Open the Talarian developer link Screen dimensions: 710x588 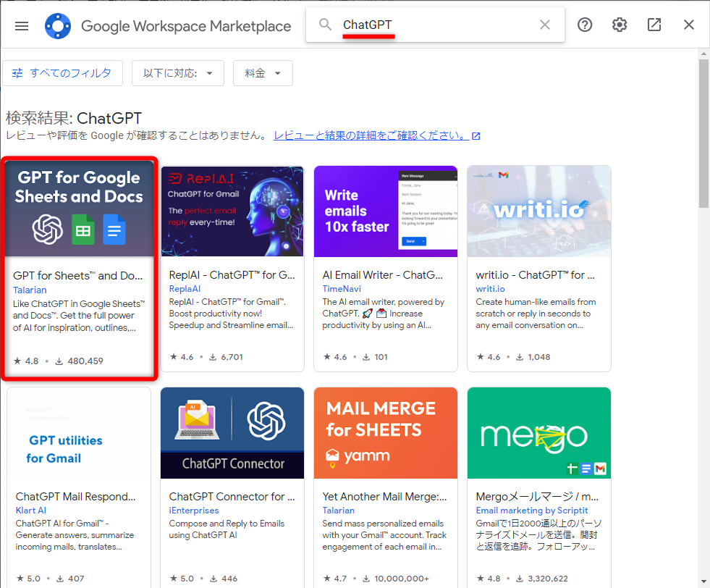[x=29, y=289]
